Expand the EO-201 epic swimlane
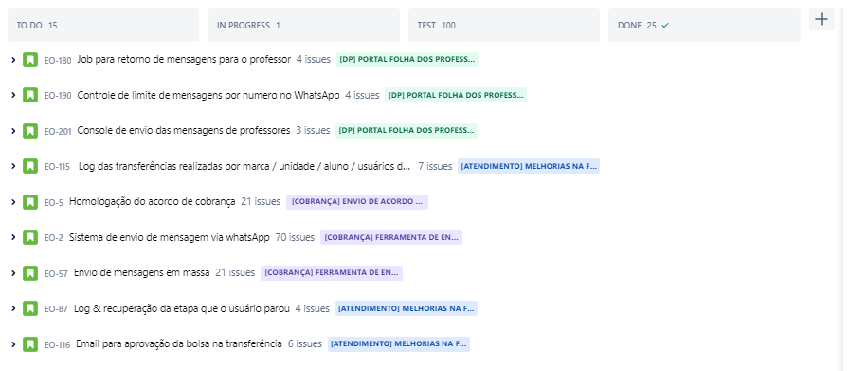868x371 pixels. point(13,131)
